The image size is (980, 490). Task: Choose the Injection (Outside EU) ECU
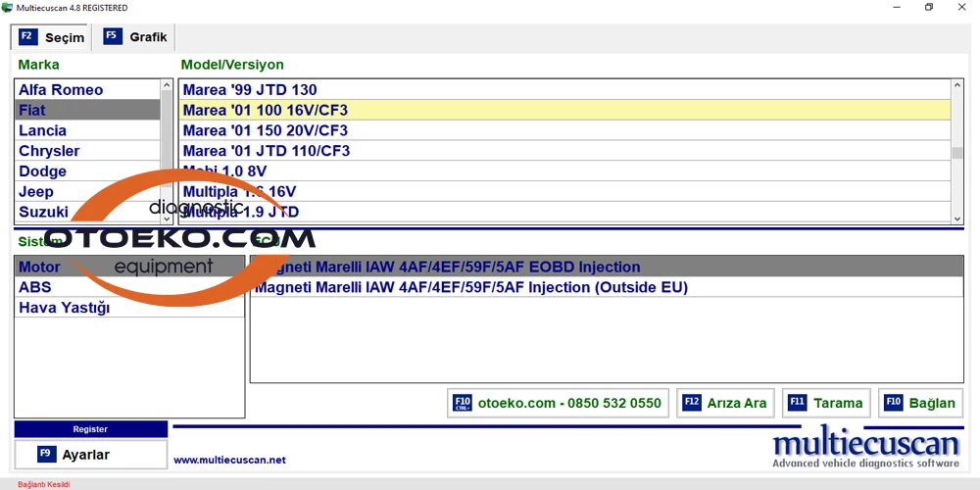click(607, 287)
